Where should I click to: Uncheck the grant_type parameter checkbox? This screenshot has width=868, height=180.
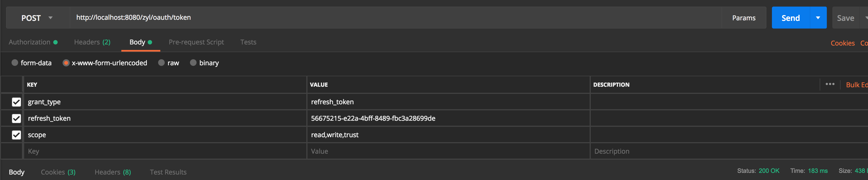16,102
